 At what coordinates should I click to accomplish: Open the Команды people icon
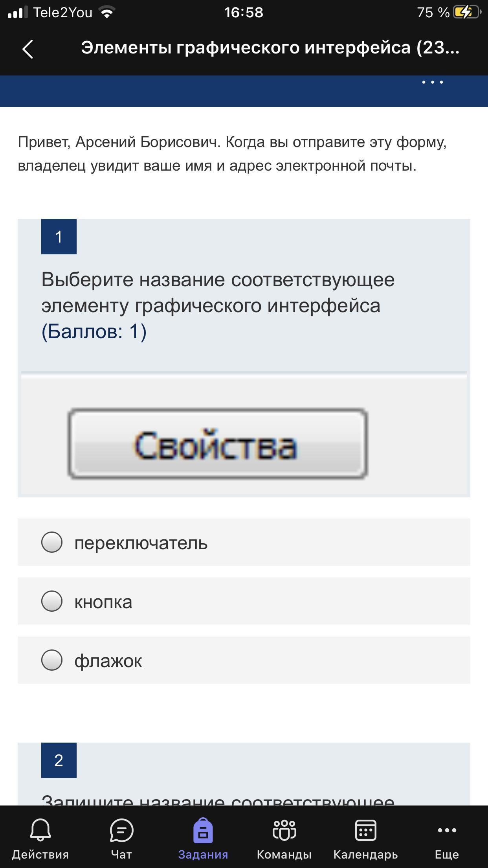pos(284,830)
